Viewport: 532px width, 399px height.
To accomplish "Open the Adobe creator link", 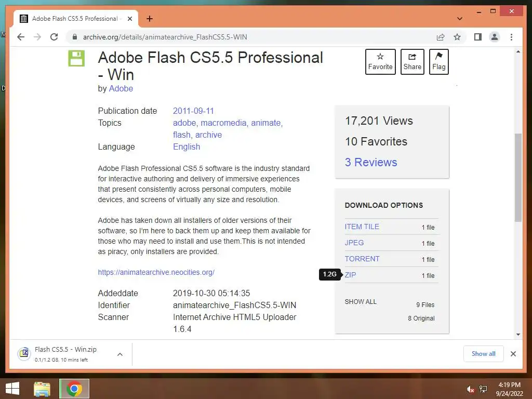I will click(121, 88).
